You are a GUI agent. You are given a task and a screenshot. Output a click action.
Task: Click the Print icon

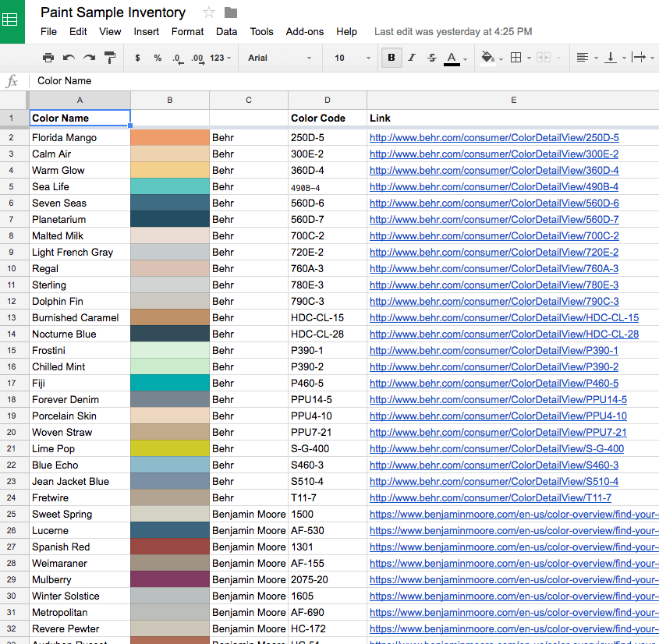coord(48,58)
